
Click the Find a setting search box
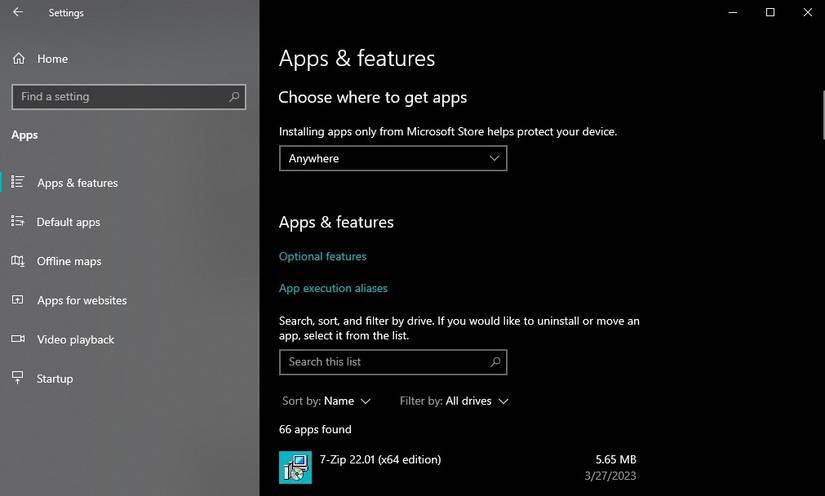tap(118, 97)
